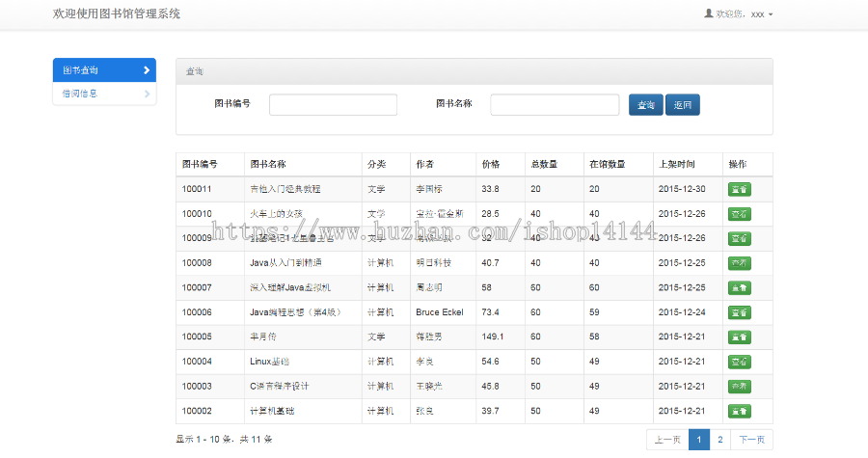Open the xxx user account dropdown
This screenshot has height=458, width=868.
[739, 13]
